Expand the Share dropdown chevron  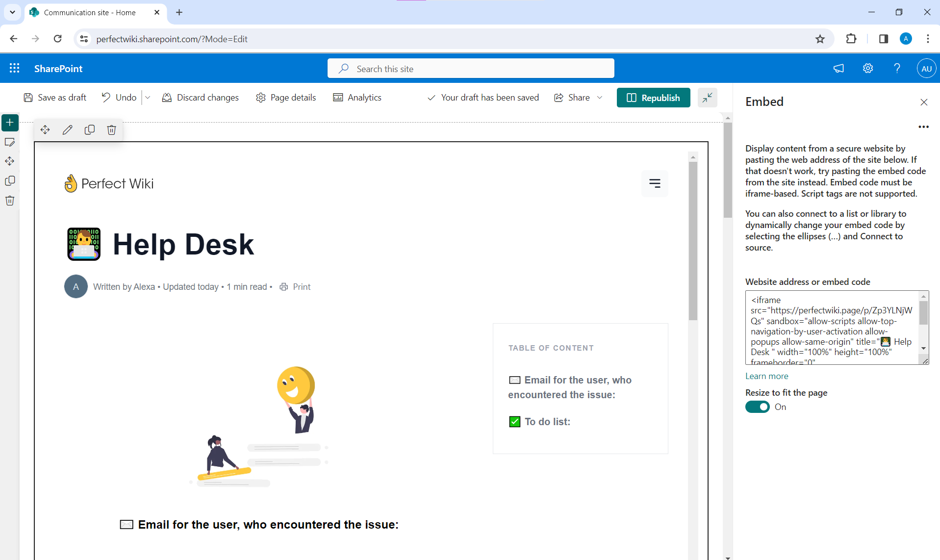pyautogui.click(x=599, y=98)
